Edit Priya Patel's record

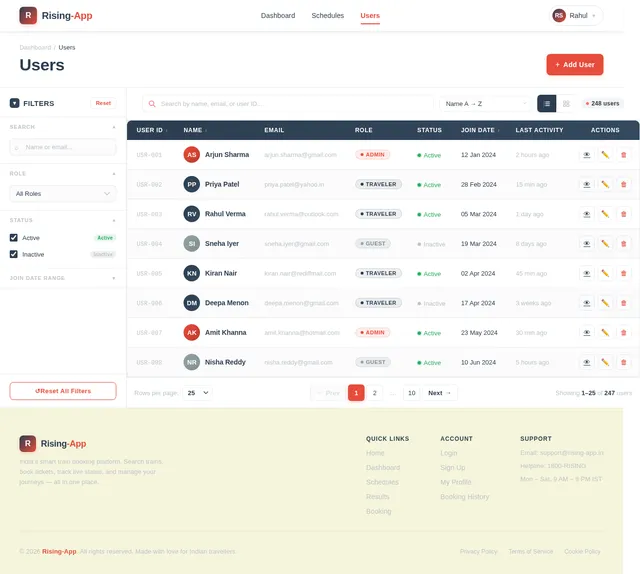[605, 185]
